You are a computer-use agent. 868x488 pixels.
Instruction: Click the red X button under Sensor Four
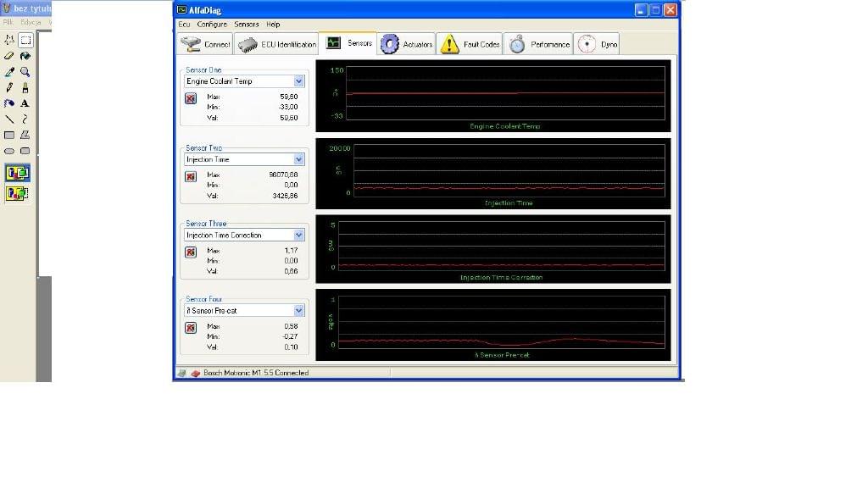coord(191,328)
